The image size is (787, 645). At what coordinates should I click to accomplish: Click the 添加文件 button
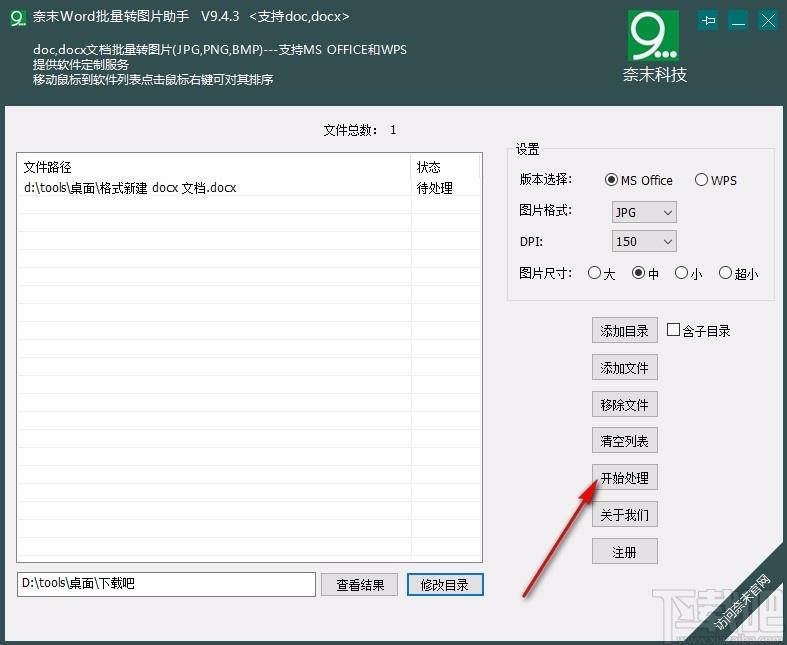point(624,367)
